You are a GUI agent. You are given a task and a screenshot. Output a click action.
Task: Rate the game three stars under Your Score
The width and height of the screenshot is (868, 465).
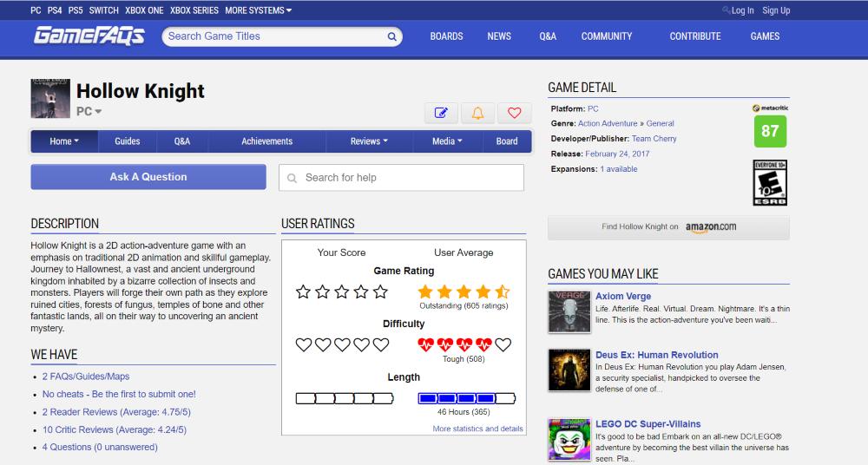[x=342, y=291]
